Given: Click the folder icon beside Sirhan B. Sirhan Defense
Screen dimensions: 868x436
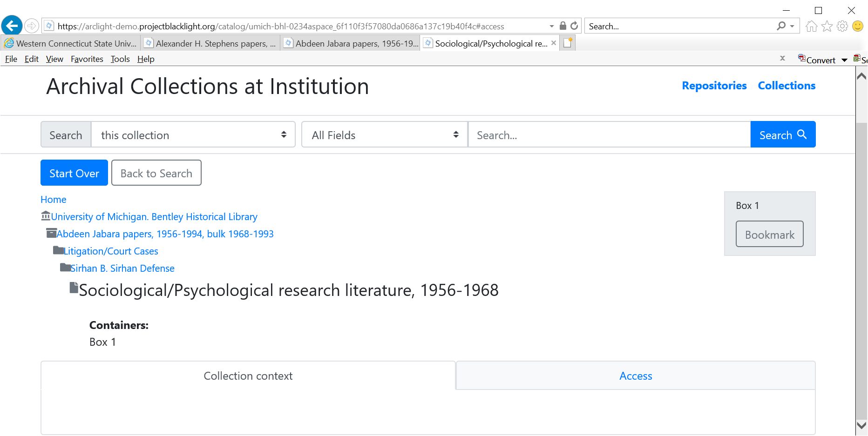Looking at the screenshot, I should click(65, 268).
